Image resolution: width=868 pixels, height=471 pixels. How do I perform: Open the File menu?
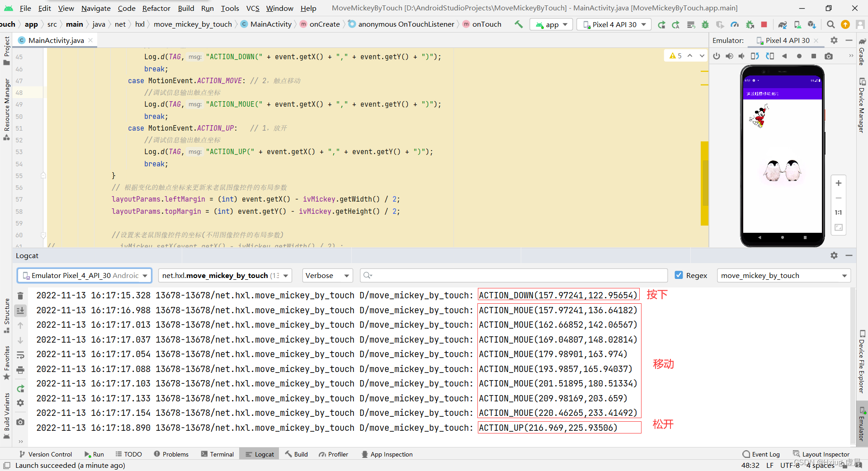pos(25,8)
